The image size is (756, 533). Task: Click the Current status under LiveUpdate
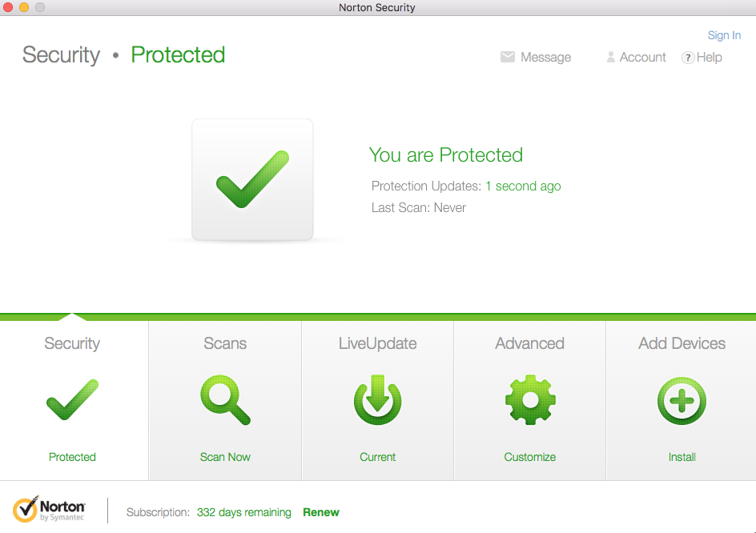pyautogui.click(x=377, y=457)
